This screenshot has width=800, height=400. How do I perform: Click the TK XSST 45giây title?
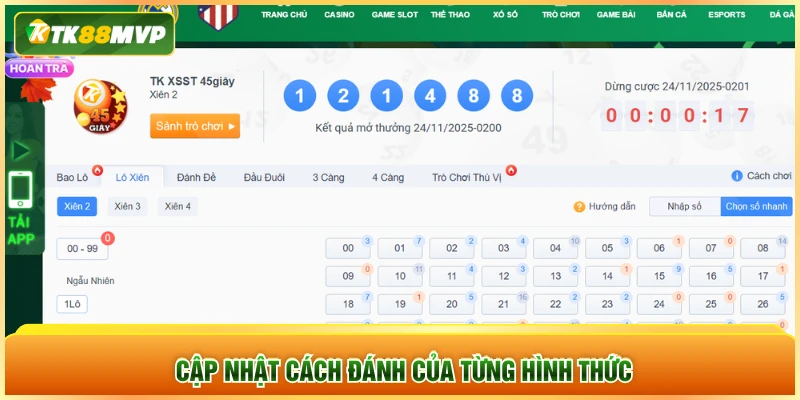(x=192, y=82)
